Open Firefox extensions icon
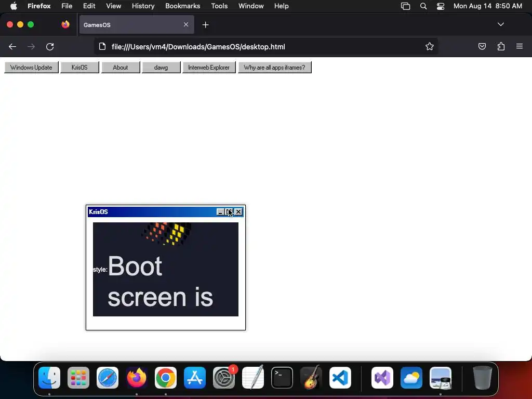This screenshot has width=532, height=399. [501, 46]
